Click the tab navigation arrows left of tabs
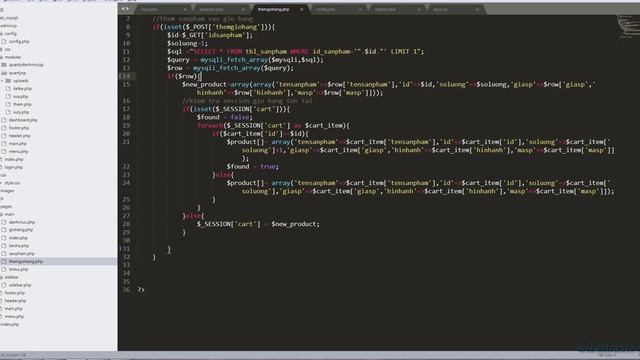Screen dimensions: 640x360 tap(125, 9)
